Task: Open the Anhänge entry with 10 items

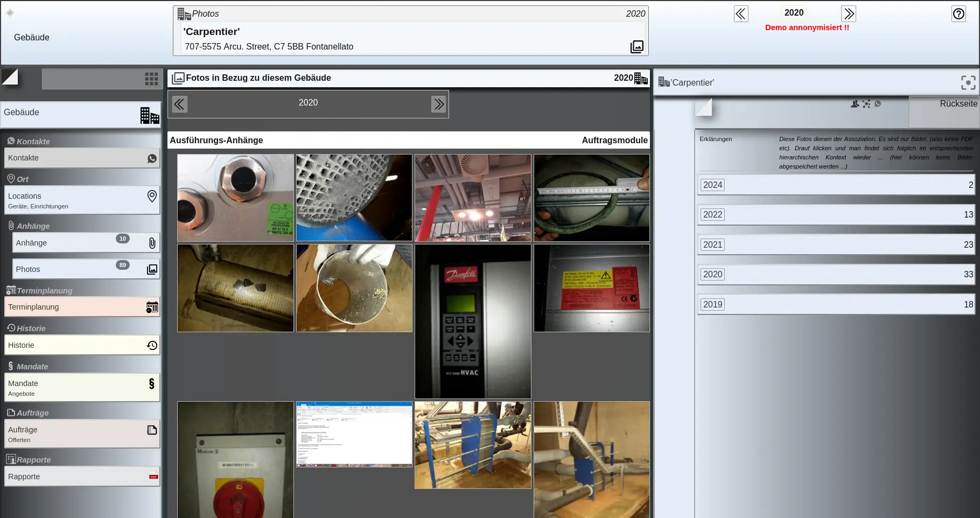Action: [x=86, y=243]
